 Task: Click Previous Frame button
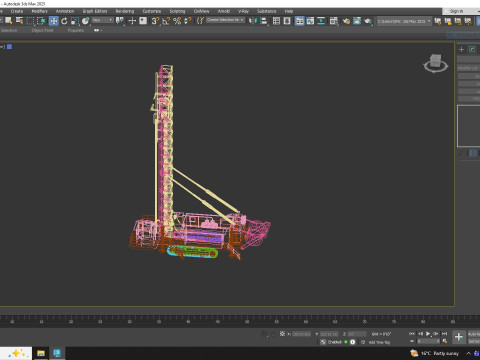(420, 333)
